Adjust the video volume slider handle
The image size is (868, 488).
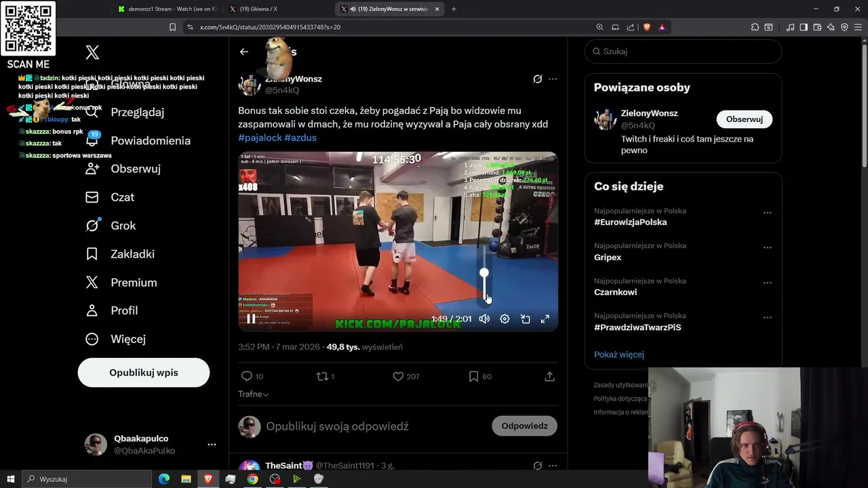click(484, 272)
